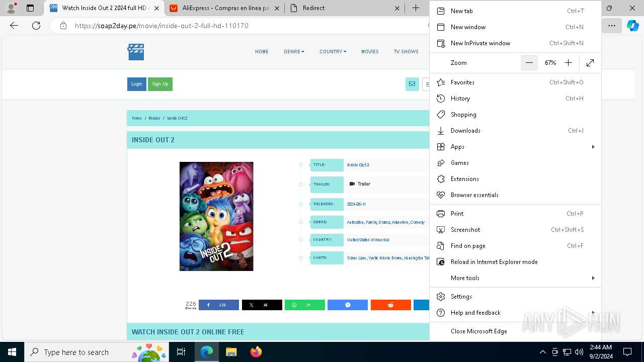Share on X (Twitter) button
644x362 pixels.
262,305
